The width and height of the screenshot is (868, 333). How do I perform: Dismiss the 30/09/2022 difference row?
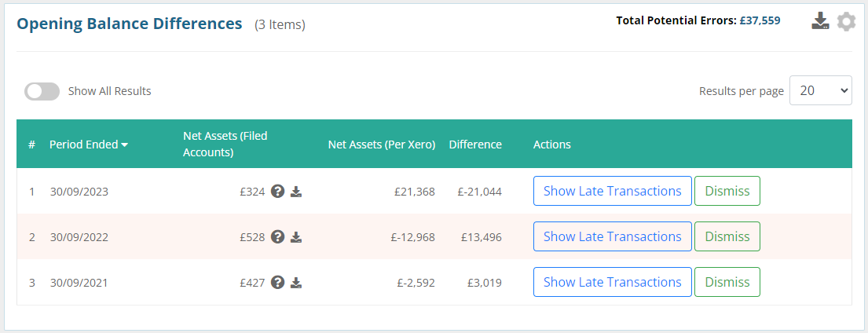tap(727, 236)
